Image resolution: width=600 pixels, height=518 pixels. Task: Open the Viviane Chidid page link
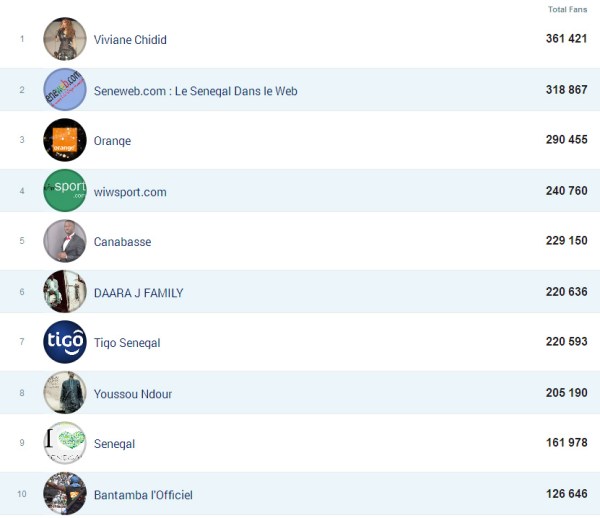pos(130,40)
